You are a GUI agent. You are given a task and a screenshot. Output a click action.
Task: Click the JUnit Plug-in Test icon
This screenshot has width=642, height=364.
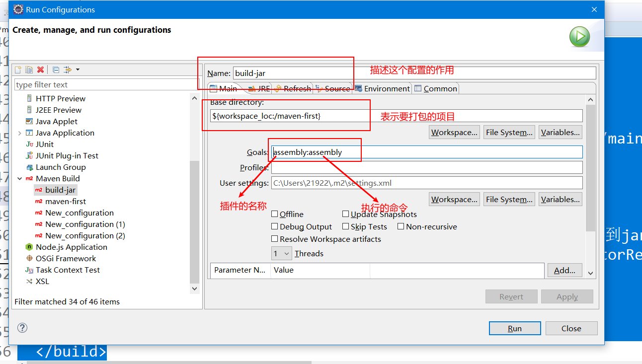(x=30, y=155)
